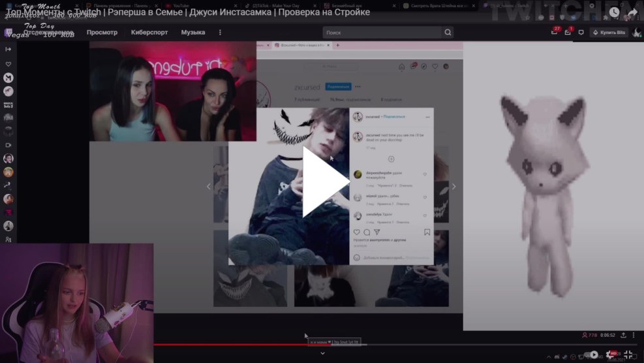This screenshot has width=644, height=363.
Task: Click the Купить Bits button
Action: tap(609, 33)
